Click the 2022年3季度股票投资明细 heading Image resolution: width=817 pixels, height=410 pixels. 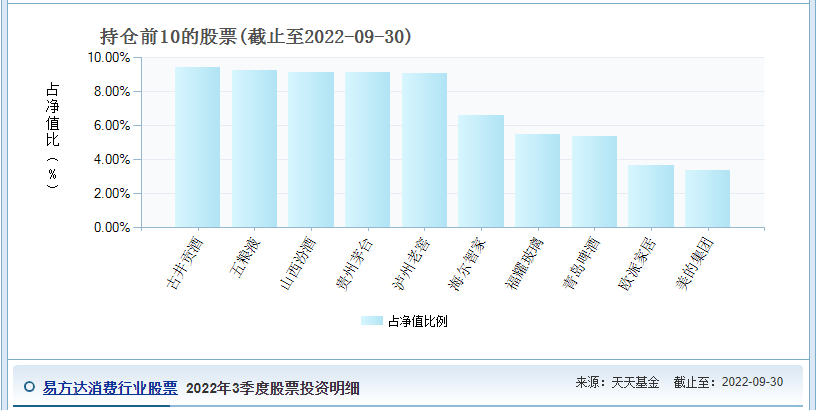[273, 388]
